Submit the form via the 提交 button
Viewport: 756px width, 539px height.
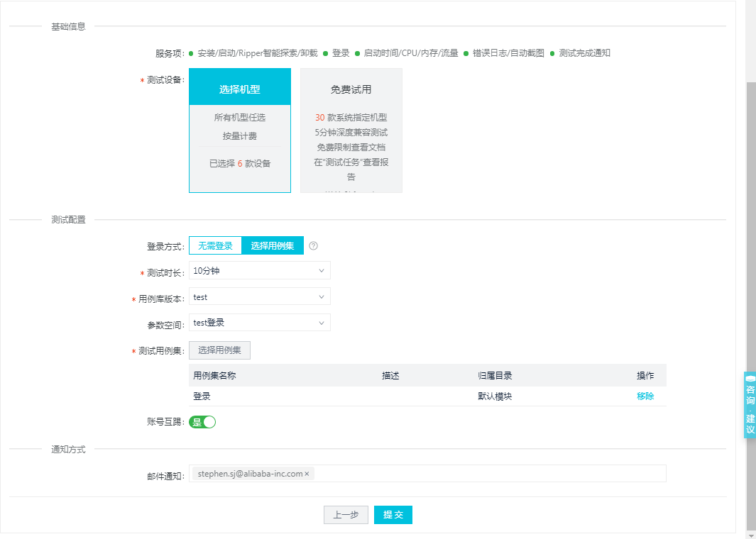click(393, 515)
